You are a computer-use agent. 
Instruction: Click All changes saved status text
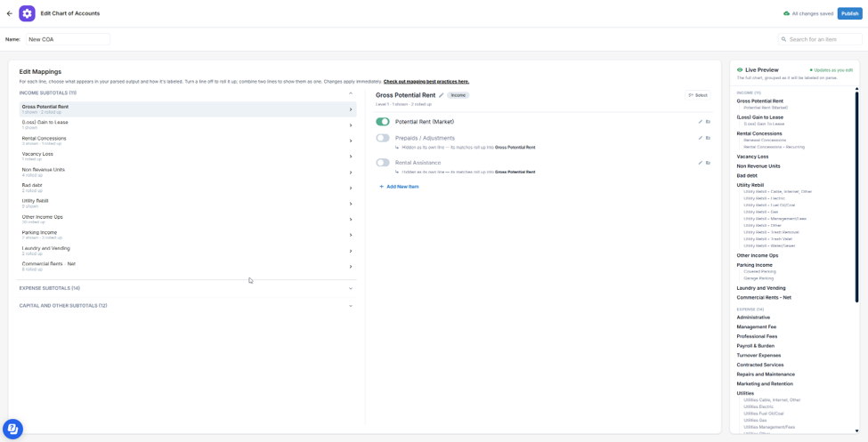813,13
